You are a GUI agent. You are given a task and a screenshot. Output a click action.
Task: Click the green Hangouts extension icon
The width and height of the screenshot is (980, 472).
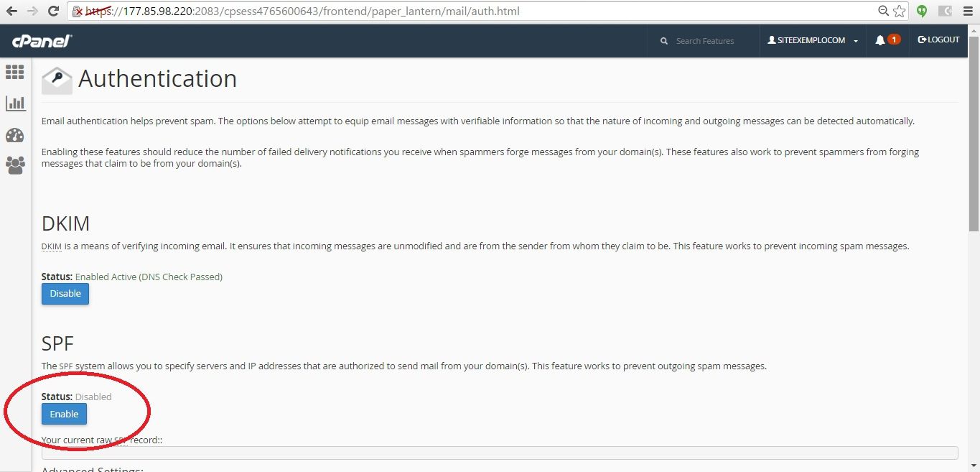pyautogui.click(x=922, y=11)
